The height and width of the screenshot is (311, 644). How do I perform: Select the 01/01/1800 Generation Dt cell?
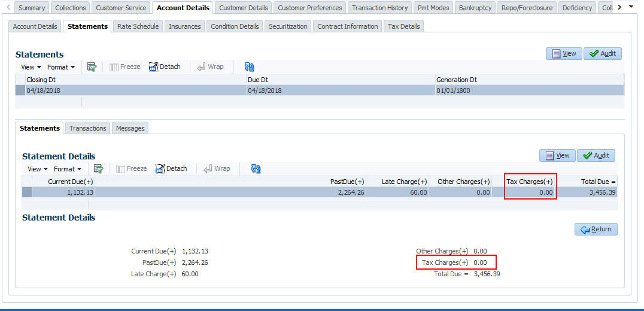[x=530, y=90]
